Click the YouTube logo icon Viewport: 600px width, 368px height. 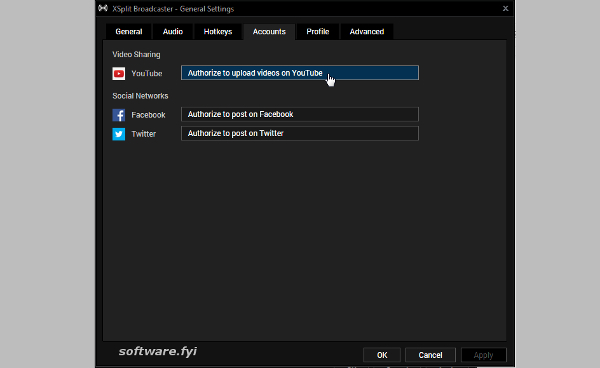tap(119, 73)
